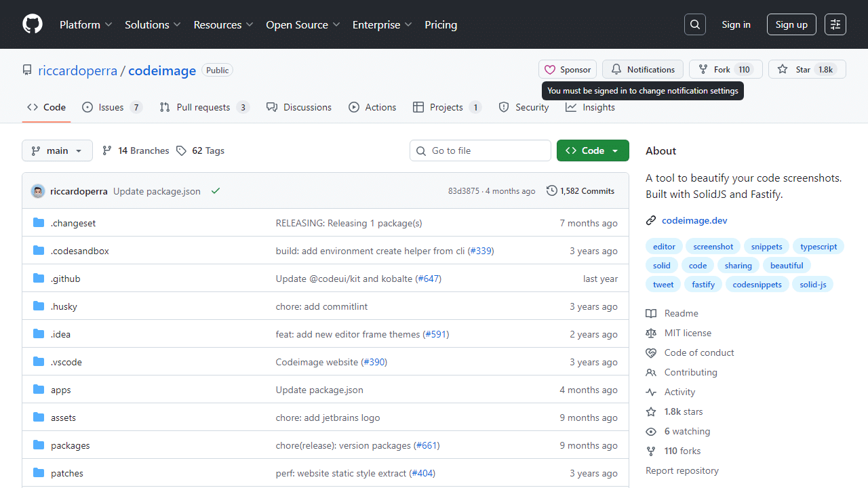Open the patches folder row
The image size is (868, 488).
[325, 473]
